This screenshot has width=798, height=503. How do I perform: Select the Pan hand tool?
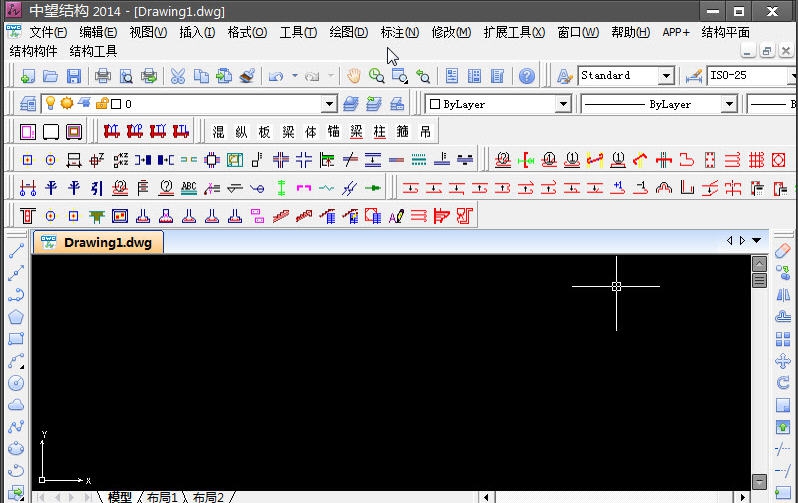354,76
